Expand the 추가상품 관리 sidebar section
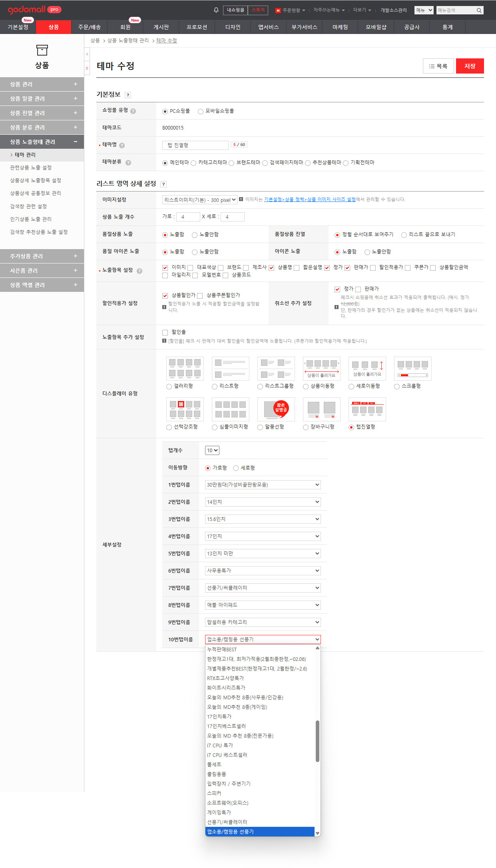Screen dimensions: 496x868 42,256
